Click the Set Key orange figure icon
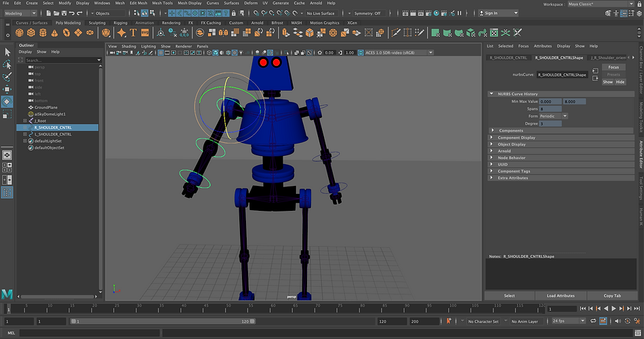The image size is (644, 339). click(449, 321)
